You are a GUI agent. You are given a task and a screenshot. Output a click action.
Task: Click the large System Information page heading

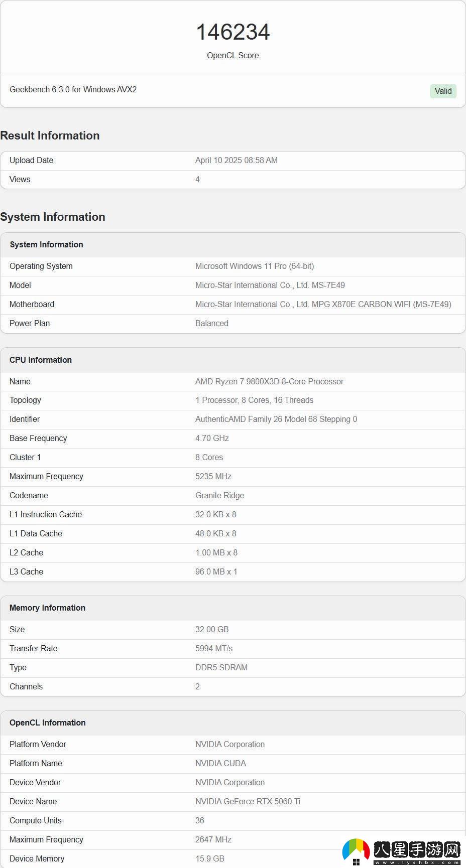pos(53,217)
